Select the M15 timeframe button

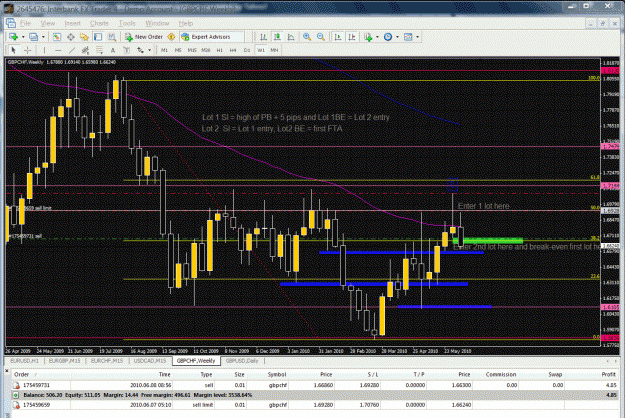pyautogui.click(x=192, y=50)
